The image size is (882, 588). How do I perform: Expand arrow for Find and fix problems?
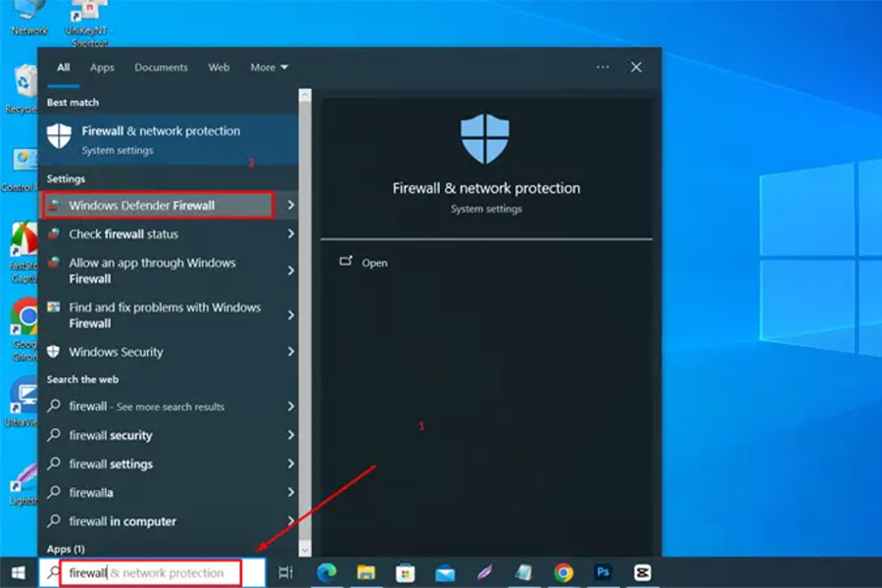click(291, 316)
